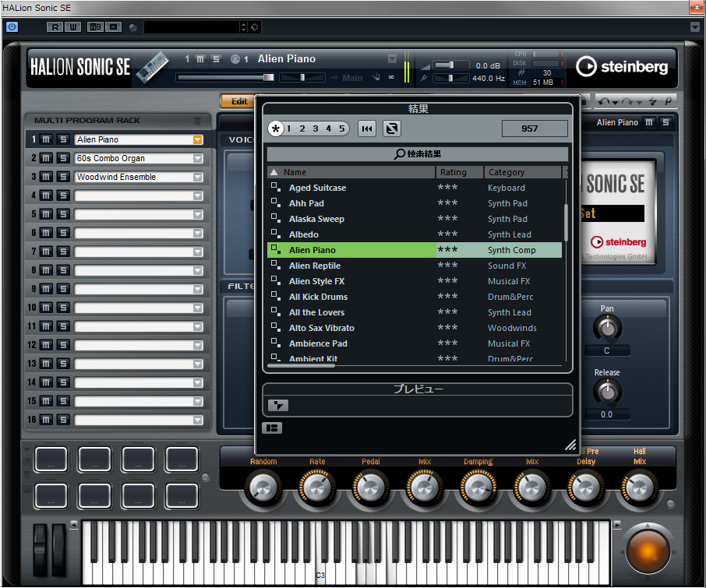706x588 pixels.
Task: Click the p player view icon
Action: coord(668,101)
